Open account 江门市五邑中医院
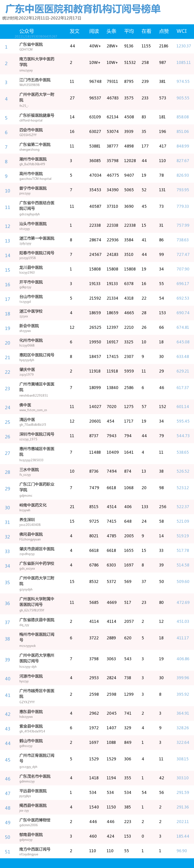 [35, 80]
